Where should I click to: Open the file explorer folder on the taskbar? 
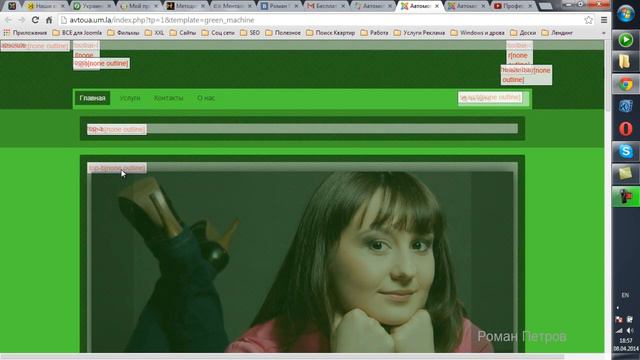(625, 62)
